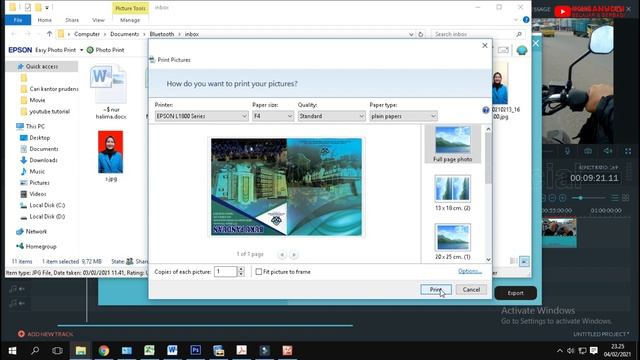Open the Home ribbon tab
The height and width of the screenshot is (360, 640).
[44, 20]
